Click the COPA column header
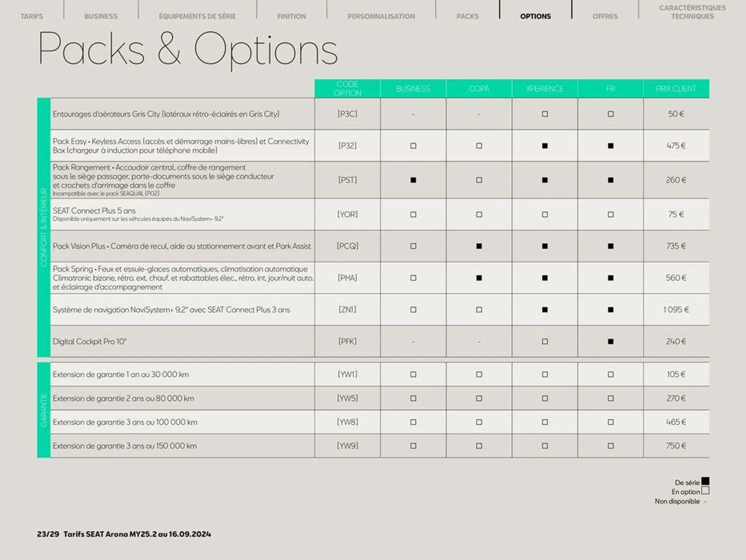Screen dimensions: 746x560 [x=479, y=89]
